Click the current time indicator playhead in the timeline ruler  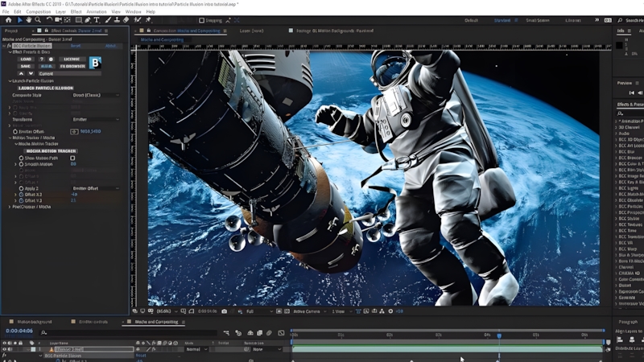point(499,335)
